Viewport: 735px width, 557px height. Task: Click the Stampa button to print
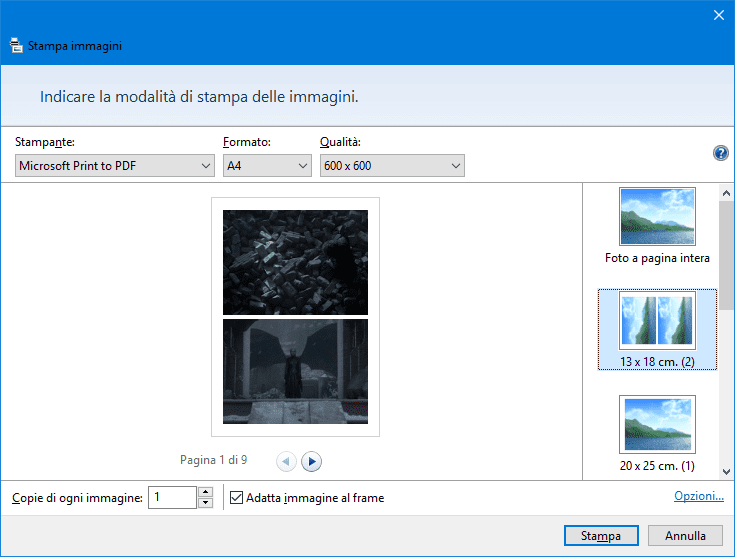[x=601, y=536]
